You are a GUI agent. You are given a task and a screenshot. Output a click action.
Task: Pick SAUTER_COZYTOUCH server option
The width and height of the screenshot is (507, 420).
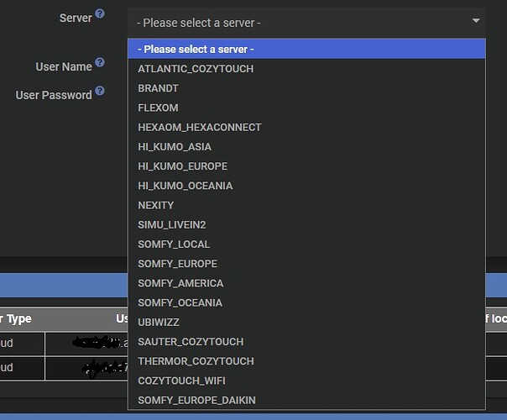306,342
